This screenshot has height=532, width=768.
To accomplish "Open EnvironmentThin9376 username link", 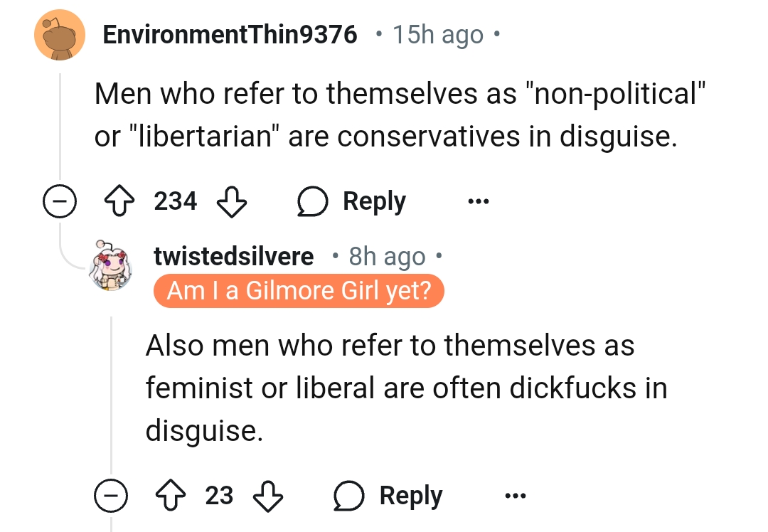I will click(230, 34).
